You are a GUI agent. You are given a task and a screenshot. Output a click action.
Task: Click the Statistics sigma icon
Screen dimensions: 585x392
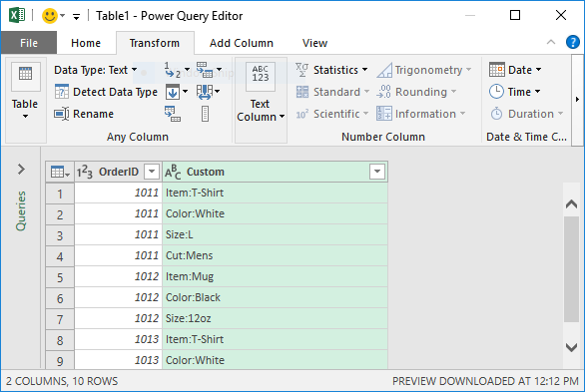[301, 70]
